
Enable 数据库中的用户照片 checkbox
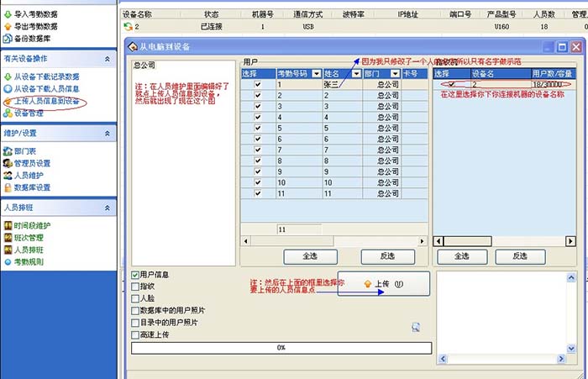[135, 311]
